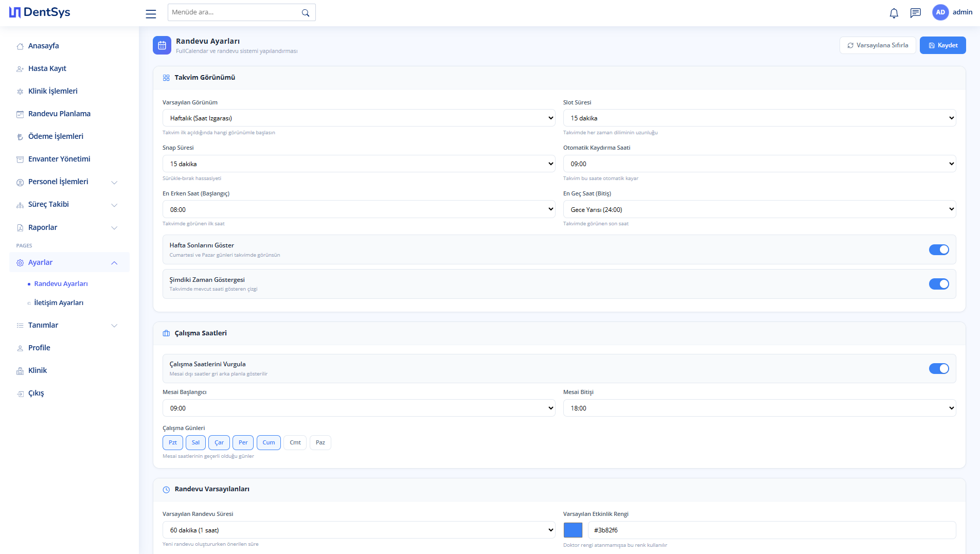Open the Slot Süresi dropdown
980x554 pixels.
[x=759, y=118]
